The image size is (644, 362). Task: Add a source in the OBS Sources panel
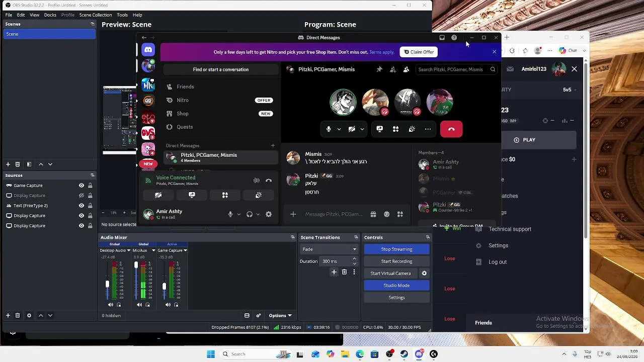click(x=8, y=315)
